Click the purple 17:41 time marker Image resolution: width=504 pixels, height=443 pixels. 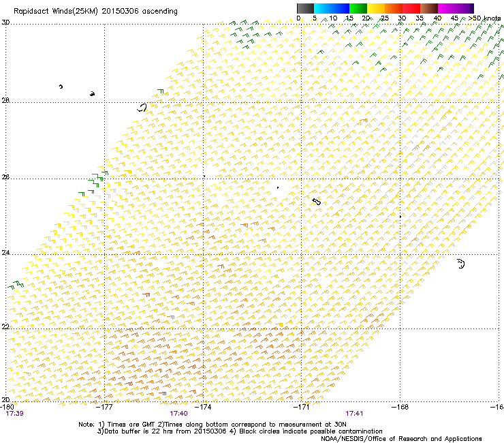point(354,414)
